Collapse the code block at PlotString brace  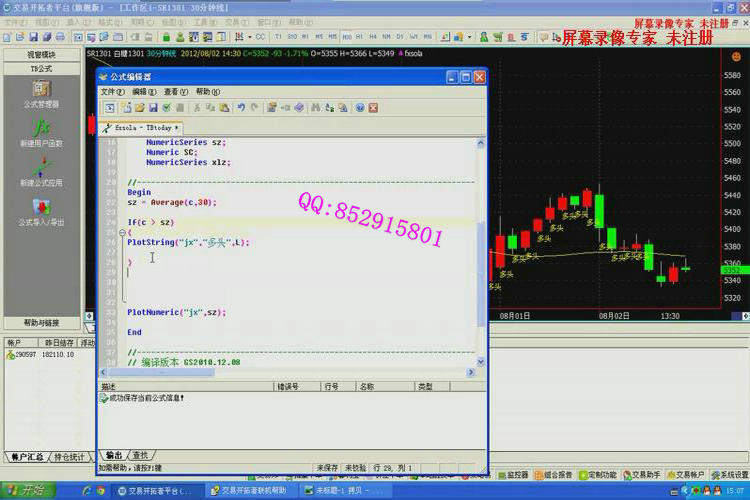pyautogui.click(x=122, y=233)
